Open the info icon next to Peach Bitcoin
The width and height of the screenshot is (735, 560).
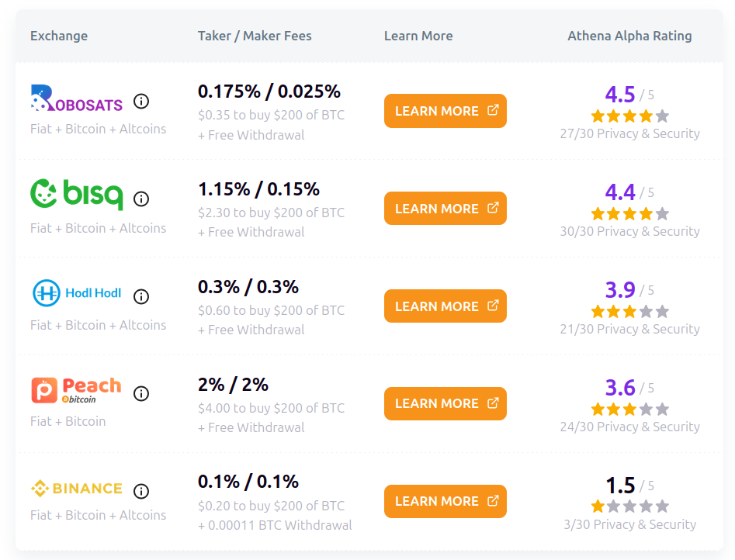click(141, 394)
